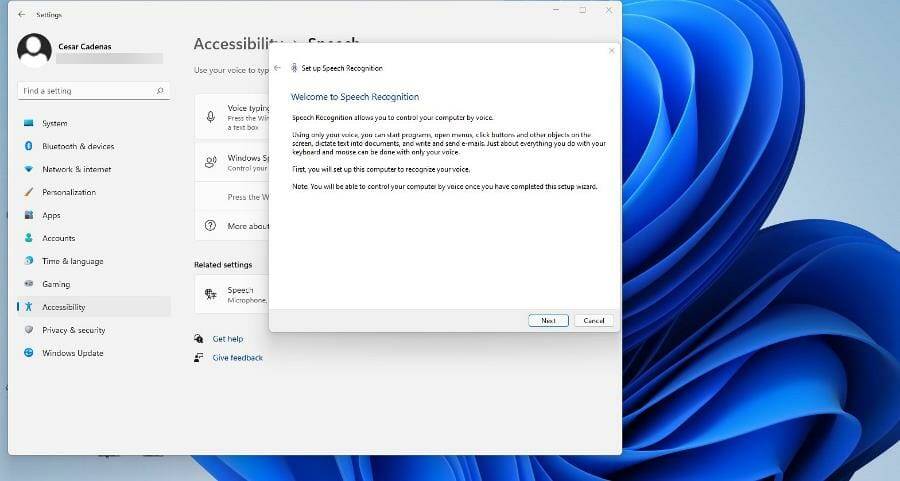Open Gaming settings
Image resolution: width=900 pixels, height=481 pixels.
[94, 284]
